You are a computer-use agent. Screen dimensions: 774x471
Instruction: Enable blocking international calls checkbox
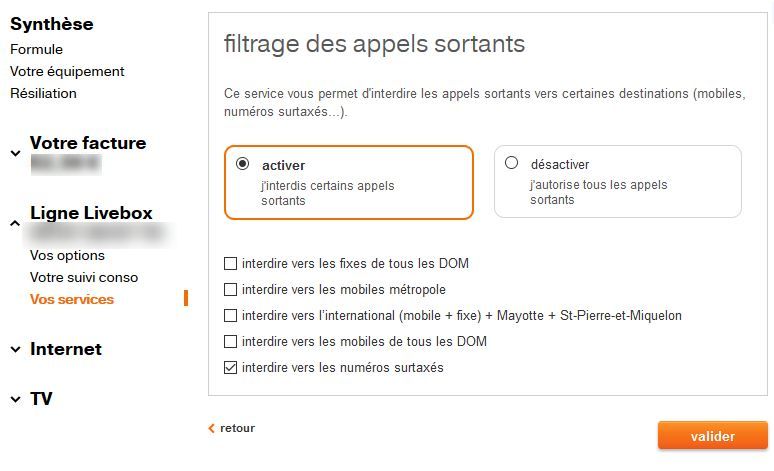[231, 316]
